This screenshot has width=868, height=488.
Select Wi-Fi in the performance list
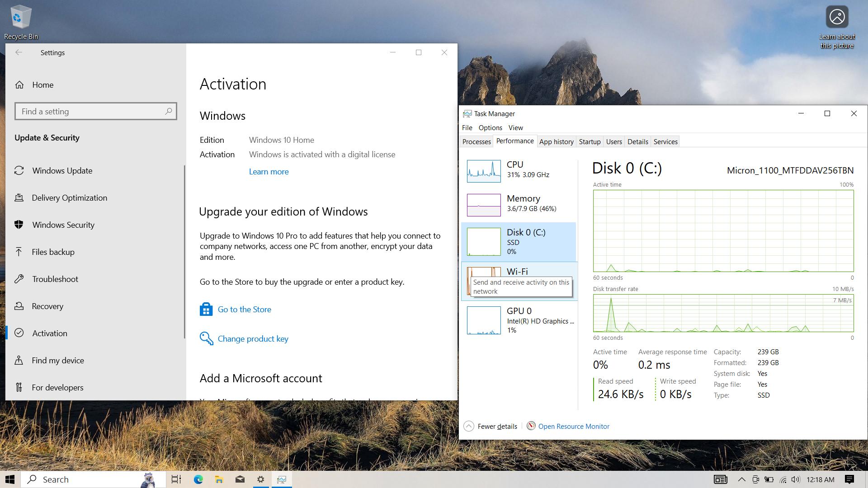click(x=519, y=281)
